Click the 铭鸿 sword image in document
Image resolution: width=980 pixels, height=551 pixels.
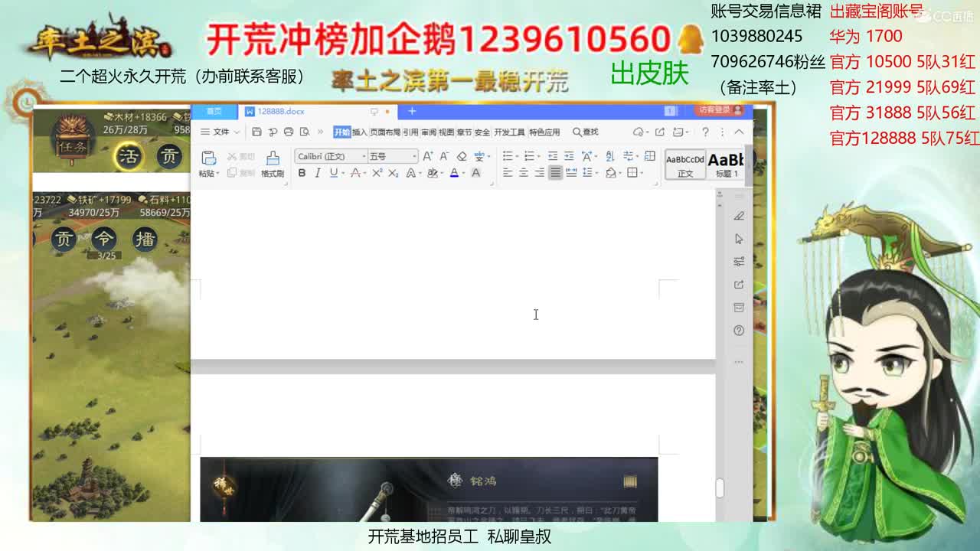(x=429, y=490)
